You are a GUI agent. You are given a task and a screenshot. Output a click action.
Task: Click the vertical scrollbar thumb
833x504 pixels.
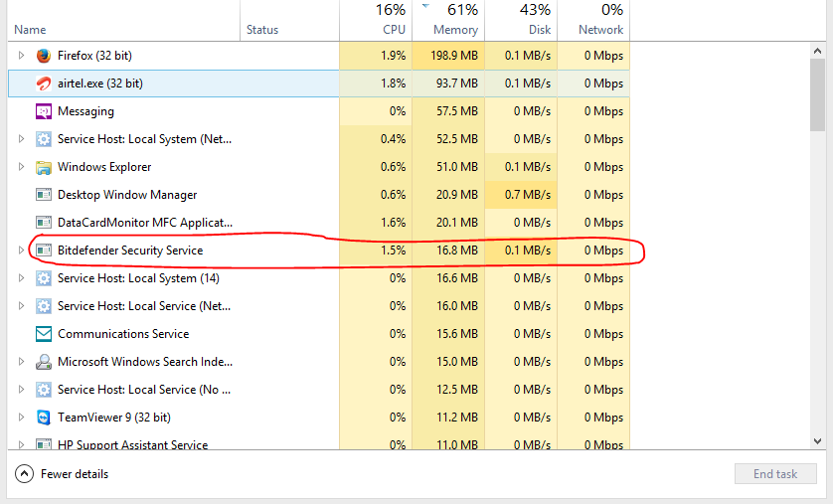coord(818,94)
